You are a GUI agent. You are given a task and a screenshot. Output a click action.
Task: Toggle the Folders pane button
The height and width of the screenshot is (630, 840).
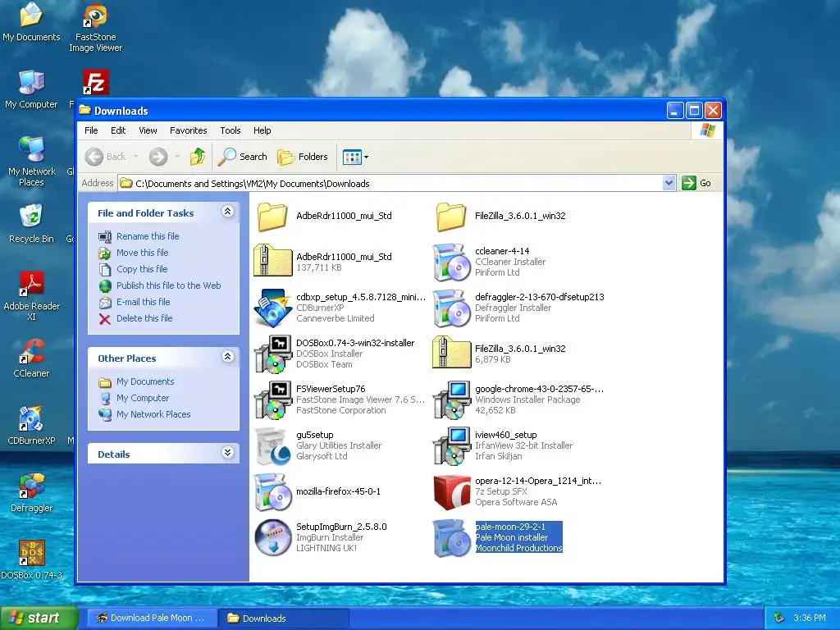point(302,157)
